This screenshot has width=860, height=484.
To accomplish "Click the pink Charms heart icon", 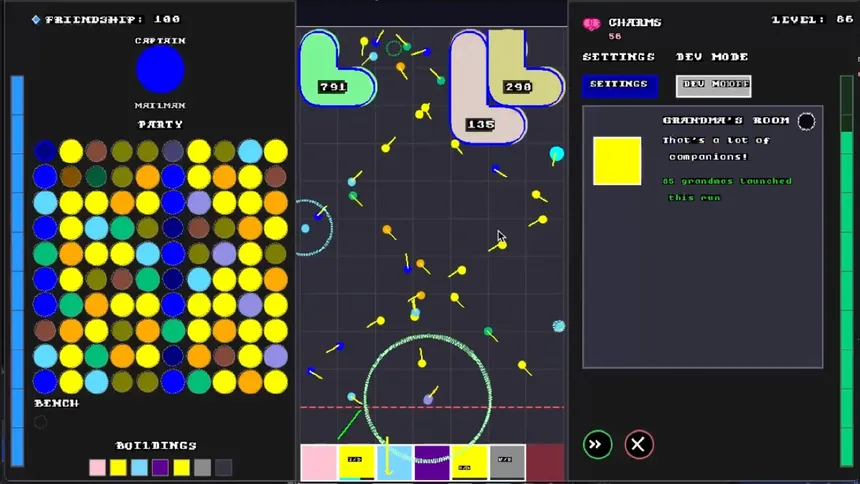I will tap(591, 24).
